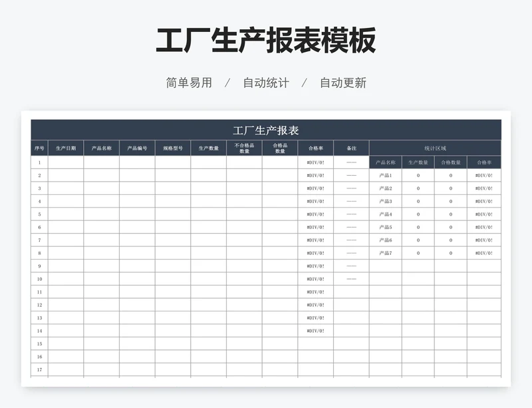Click the 产品7 cell in statistics area

[386, 253]
